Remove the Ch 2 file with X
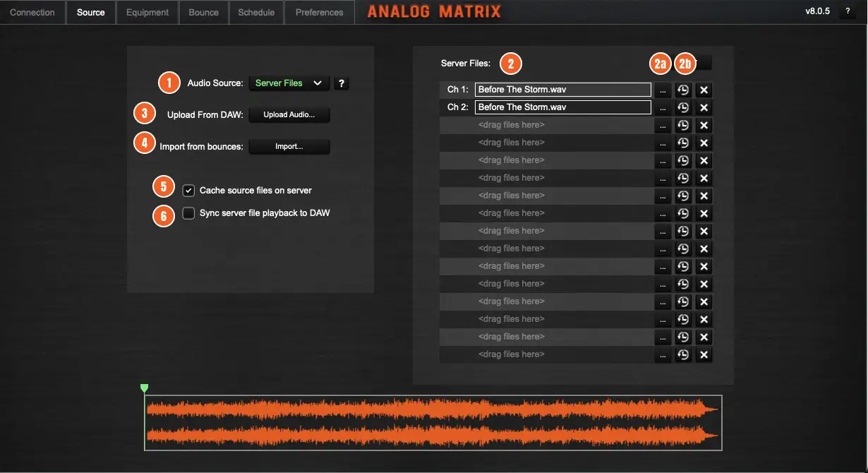The width and height of the screenshot is (868, 473). (704, 108)
